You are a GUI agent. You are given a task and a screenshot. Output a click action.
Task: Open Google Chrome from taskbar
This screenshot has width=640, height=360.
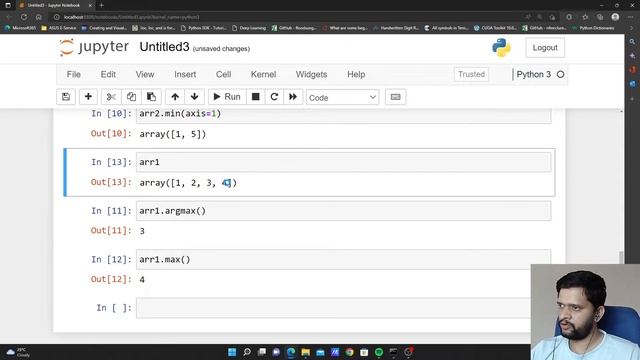[349, 352]
